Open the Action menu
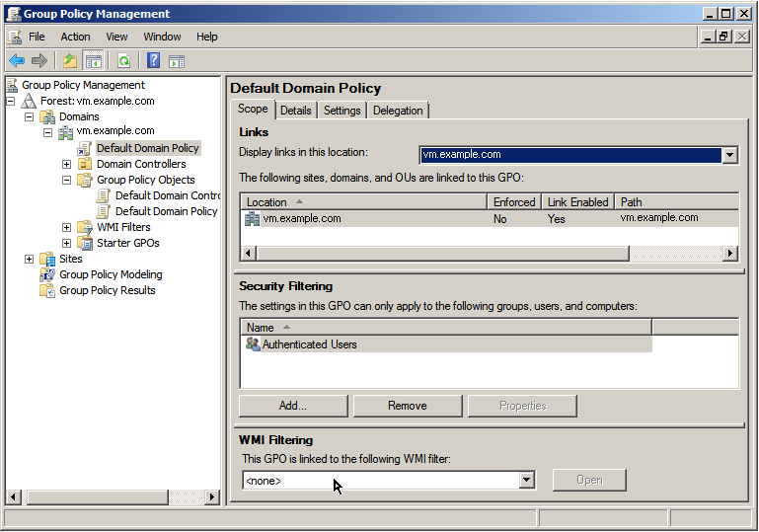The width and height of the screenshot is (759, 532). 76,37
